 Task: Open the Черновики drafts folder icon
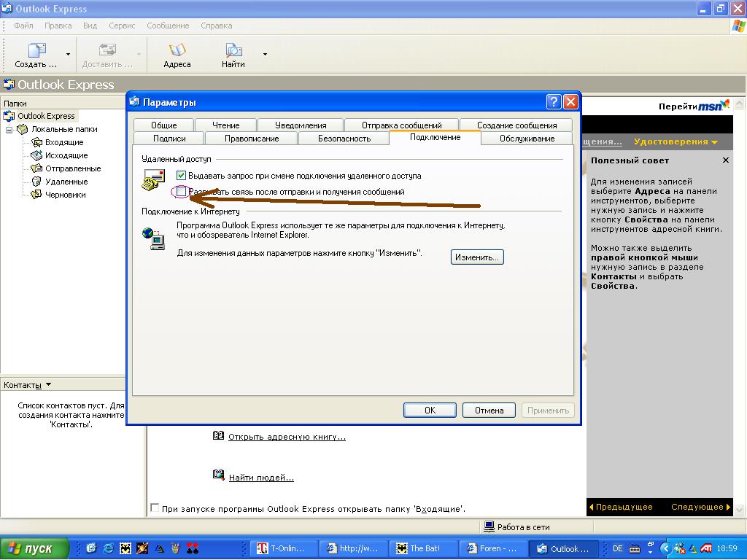pos(36,195)
